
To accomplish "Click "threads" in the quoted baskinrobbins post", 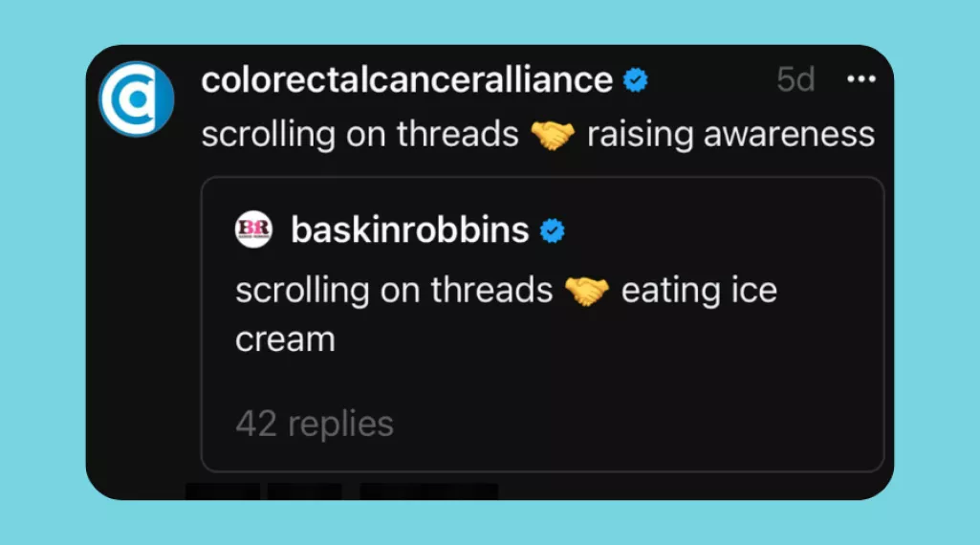I will click(x=491, y=291).
